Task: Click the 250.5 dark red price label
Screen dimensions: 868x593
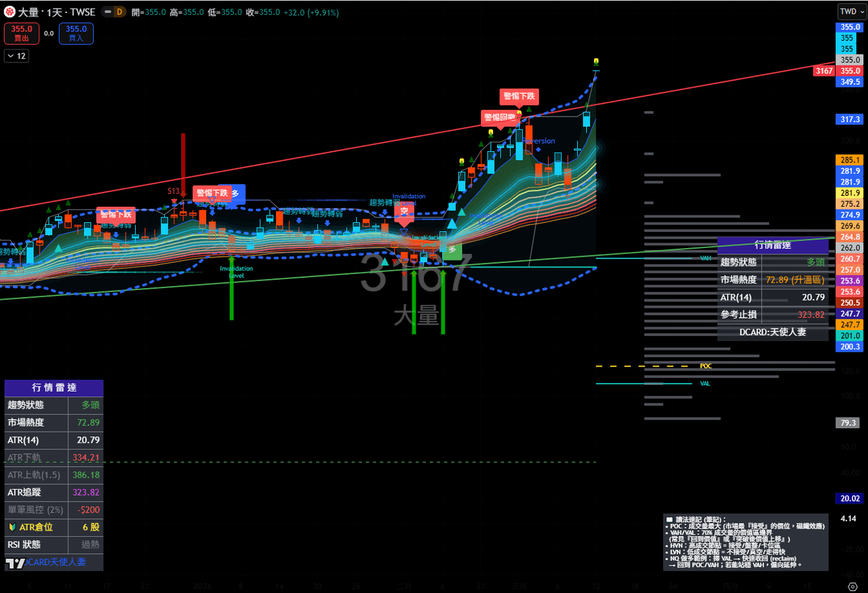Action: [x=850, y=303]
